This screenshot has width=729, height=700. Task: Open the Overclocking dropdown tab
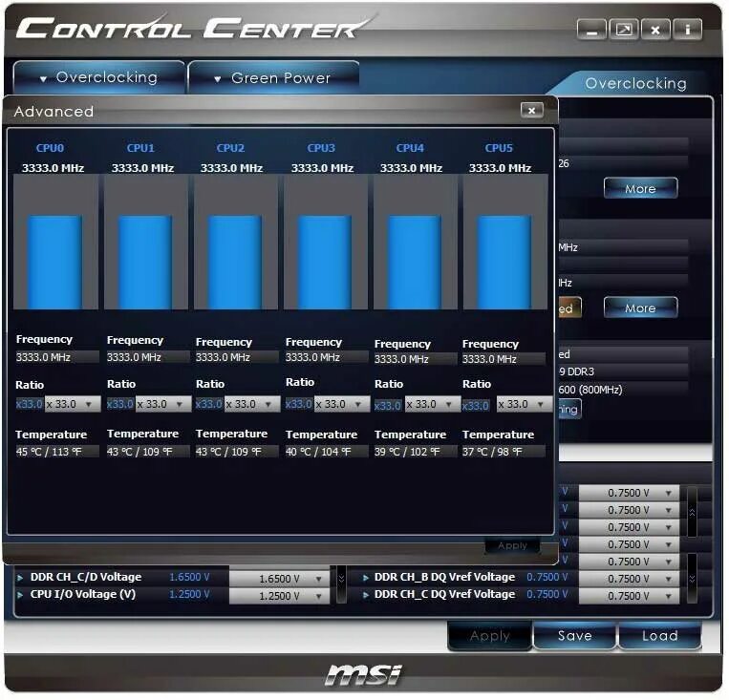[x=99, y=77]
